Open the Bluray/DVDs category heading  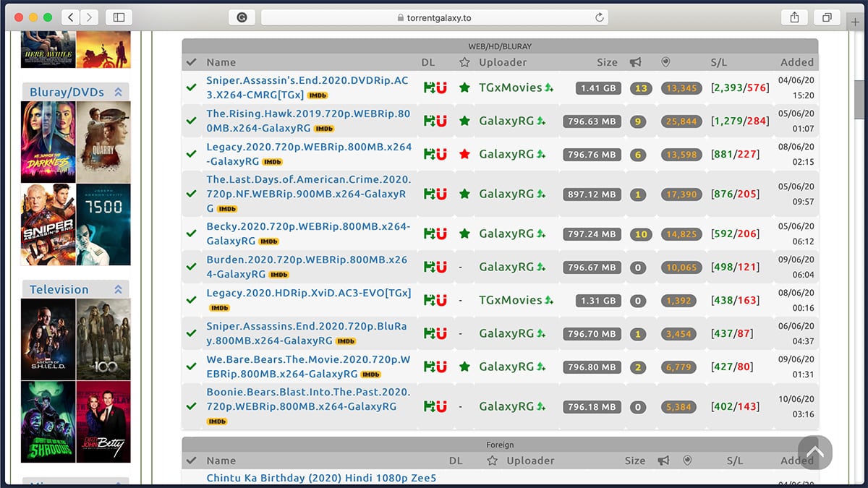[67, 92]
